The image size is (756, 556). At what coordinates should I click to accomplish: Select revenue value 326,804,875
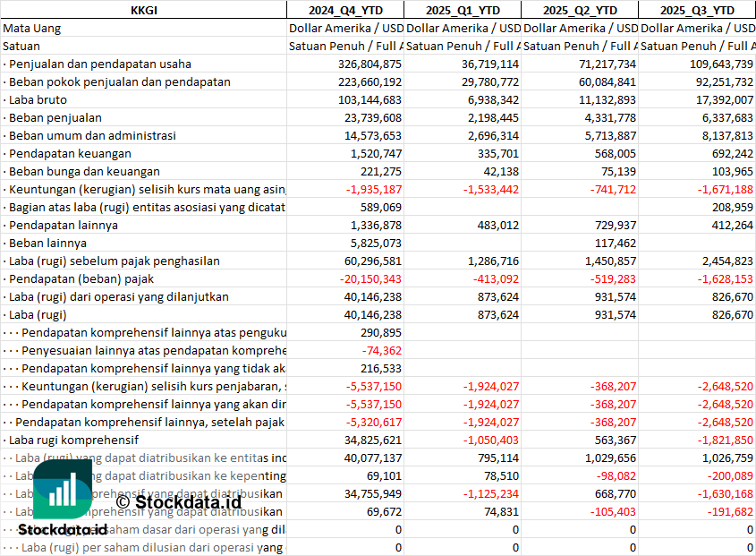[370, 64]
